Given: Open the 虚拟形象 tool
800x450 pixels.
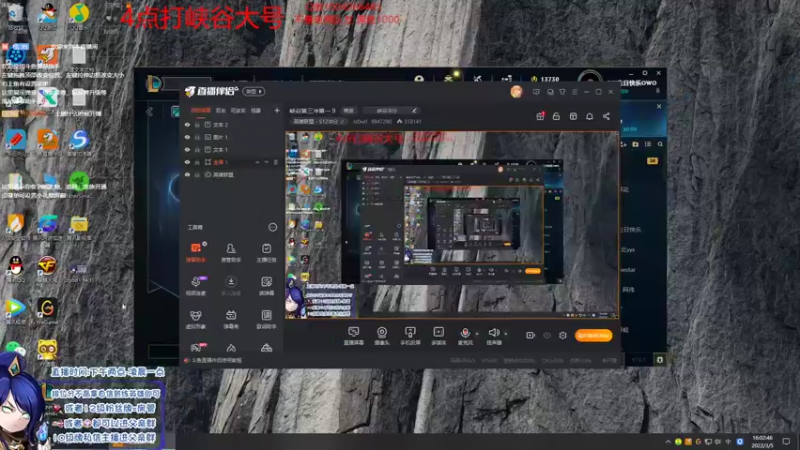Looking at the screenshot, I should click(196, 319).
